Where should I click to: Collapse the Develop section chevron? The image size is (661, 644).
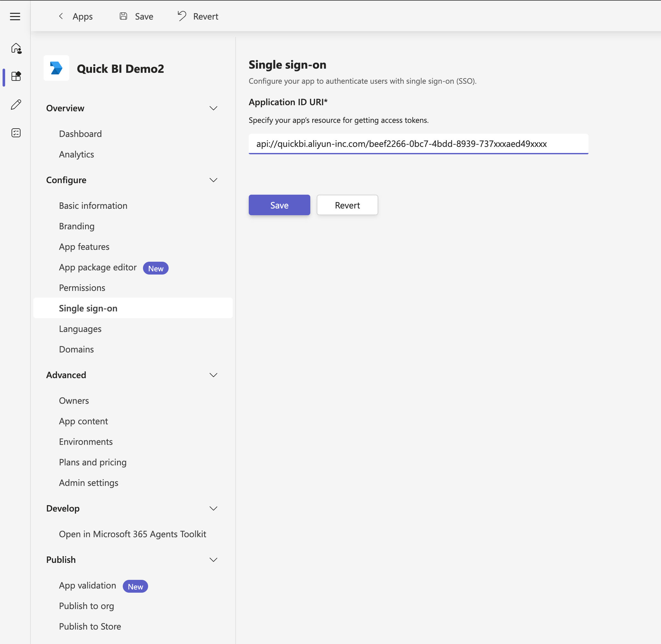pyautogui.click(x=213, y=508)
